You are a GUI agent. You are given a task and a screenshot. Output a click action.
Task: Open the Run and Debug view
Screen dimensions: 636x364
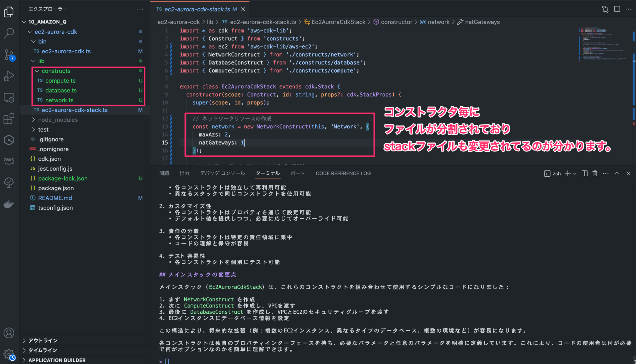tap(9, 75)
